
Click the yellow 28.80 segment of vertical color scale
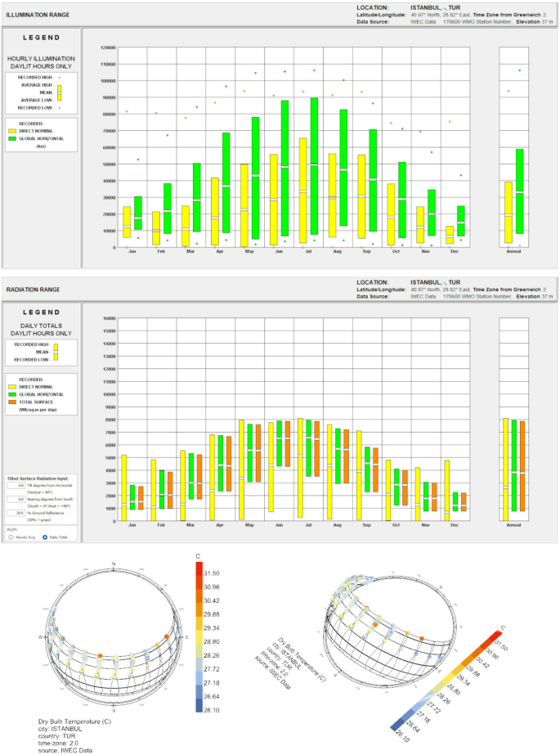pyautogui.click(x=199, y=637)
